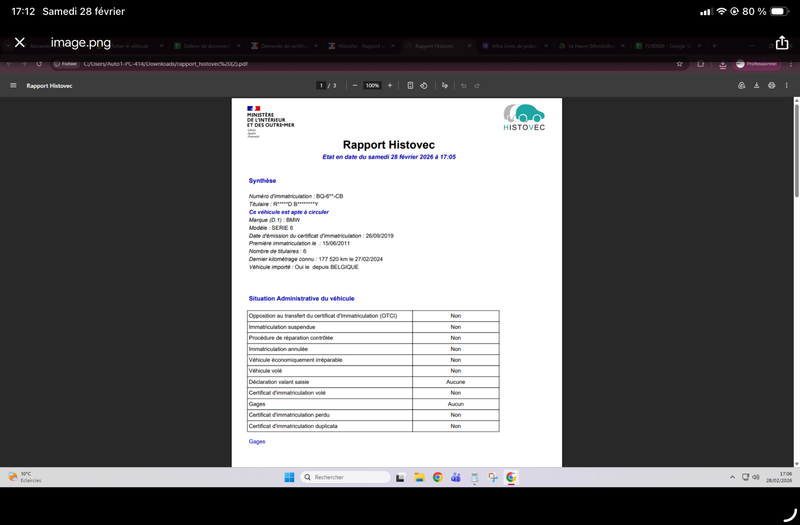Close the image.png viewer with X
This screenshot has width=800, height=525.
[19, 43]
